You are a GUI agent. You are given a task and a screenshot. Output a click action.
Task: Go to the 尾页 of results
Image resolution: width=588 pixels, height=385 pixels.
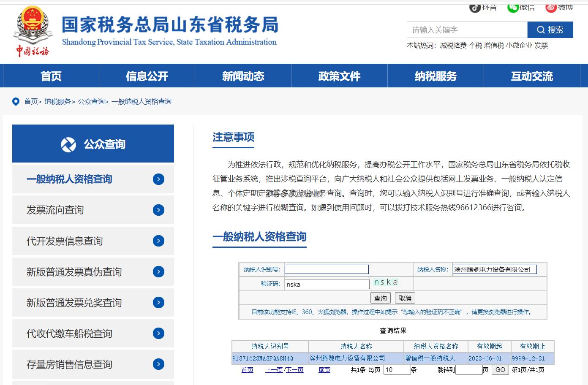pyautogui.click(x=324, y=370)
